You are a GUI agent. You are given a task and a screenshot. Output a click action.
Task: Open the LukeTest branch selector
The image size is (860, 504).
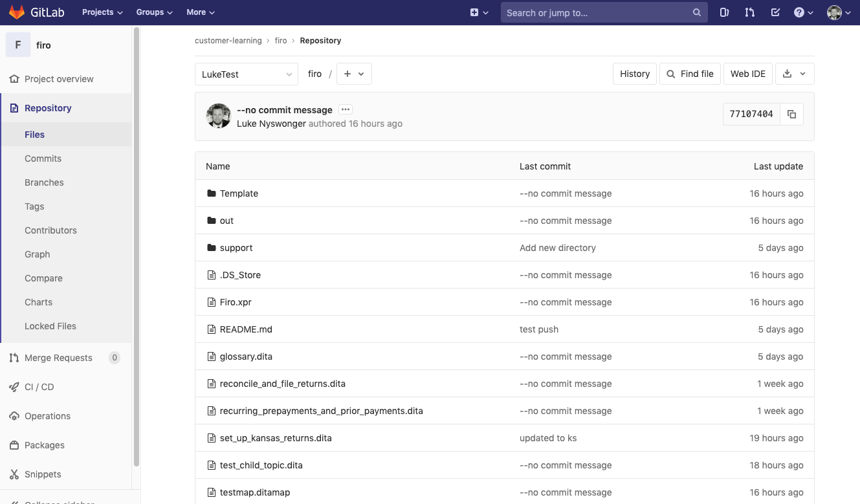click(x=247, y=74)
